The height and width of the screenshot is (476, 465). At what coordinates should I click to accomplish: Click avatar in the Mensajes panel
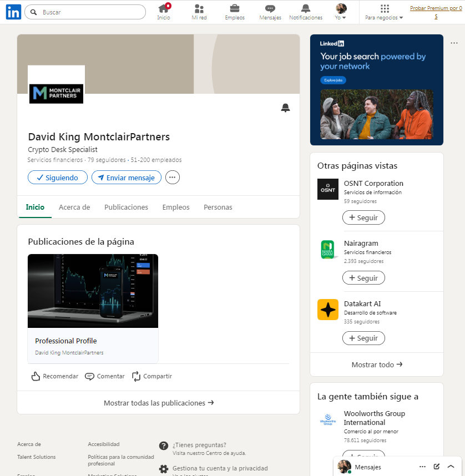pos(344,467)
